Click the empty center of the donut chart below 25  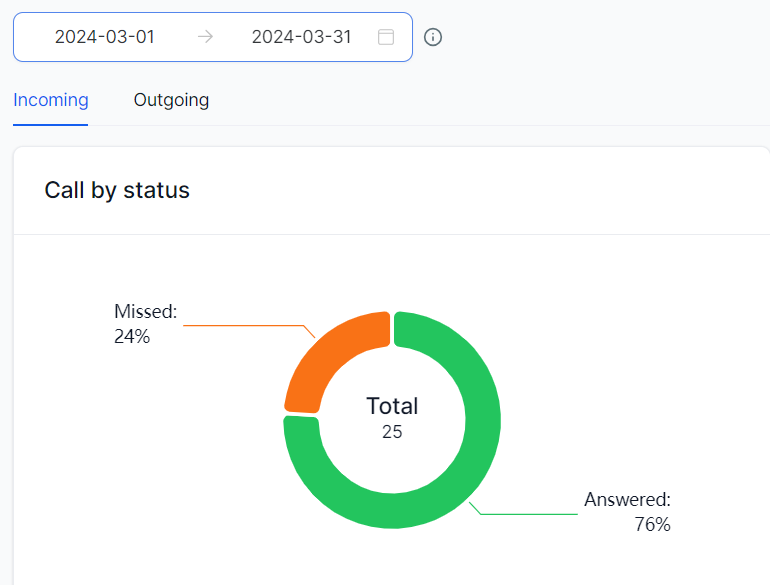click(x=392, y=460)
